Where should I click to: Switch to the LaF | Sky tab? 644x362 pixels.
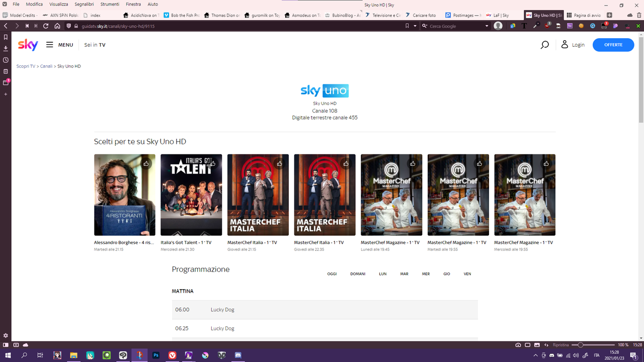[x=502, y=15]
